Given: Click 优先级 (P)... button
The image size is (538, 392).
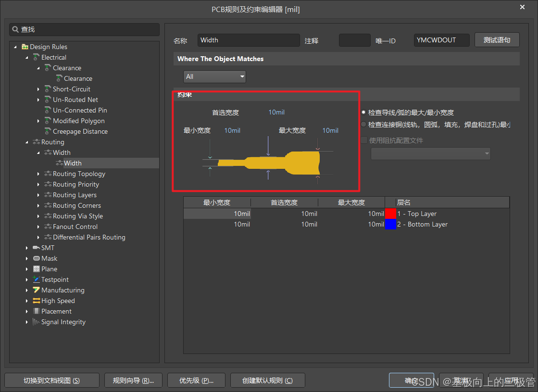Looking at the screenshot, I should 196,380.
